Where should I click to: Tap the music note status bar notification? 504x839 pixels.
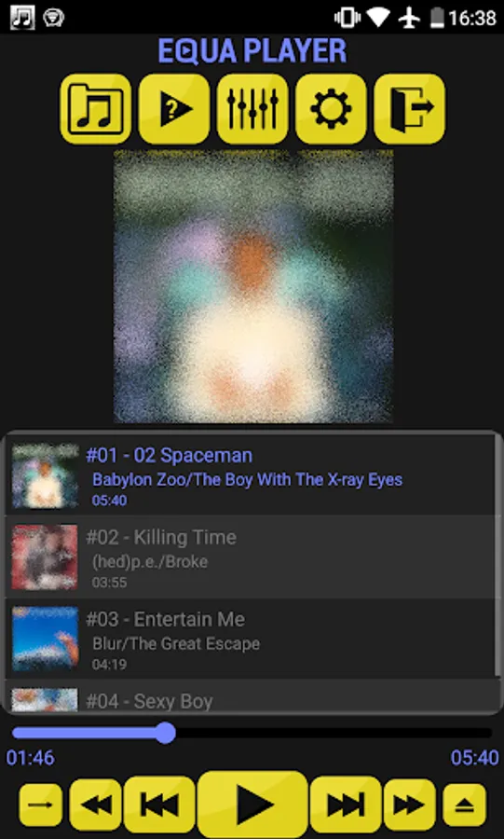point(22,18)
